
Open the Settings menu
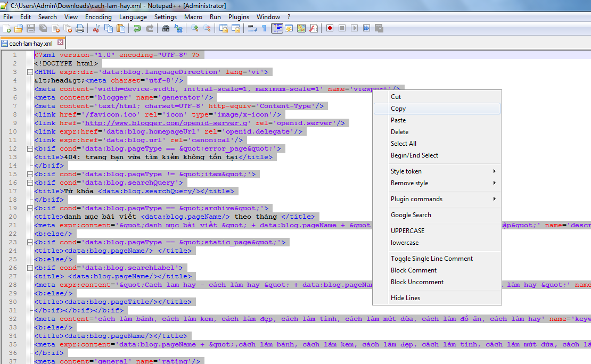pyautogui.click(x=166, y=17)
